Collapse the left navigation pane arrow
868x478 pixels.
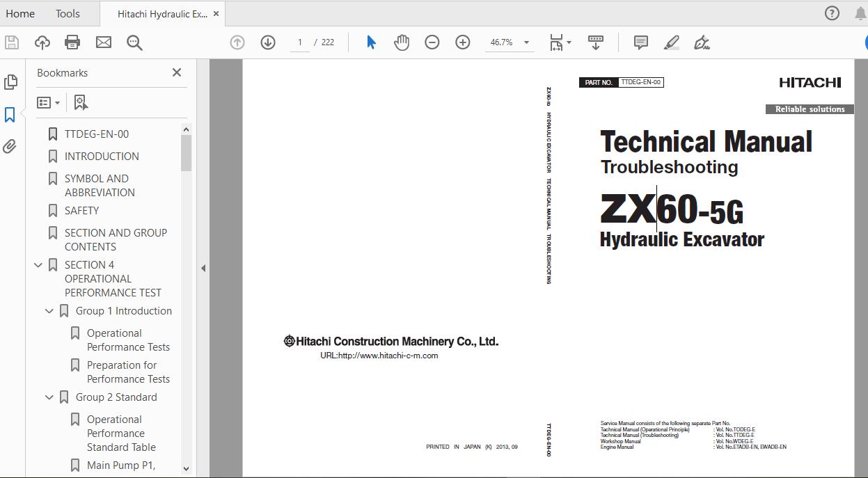click(203, 268)
